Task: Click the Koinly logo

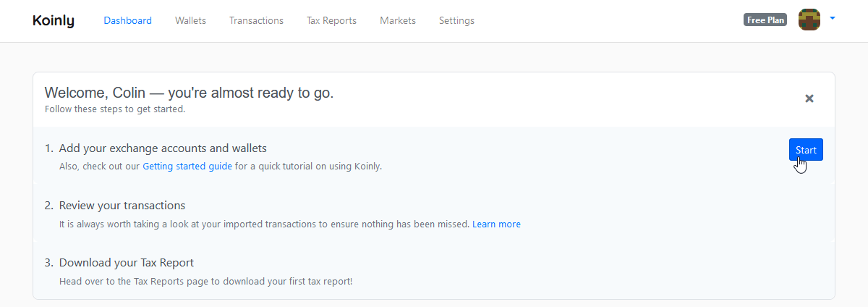Action: pos(54,21)
